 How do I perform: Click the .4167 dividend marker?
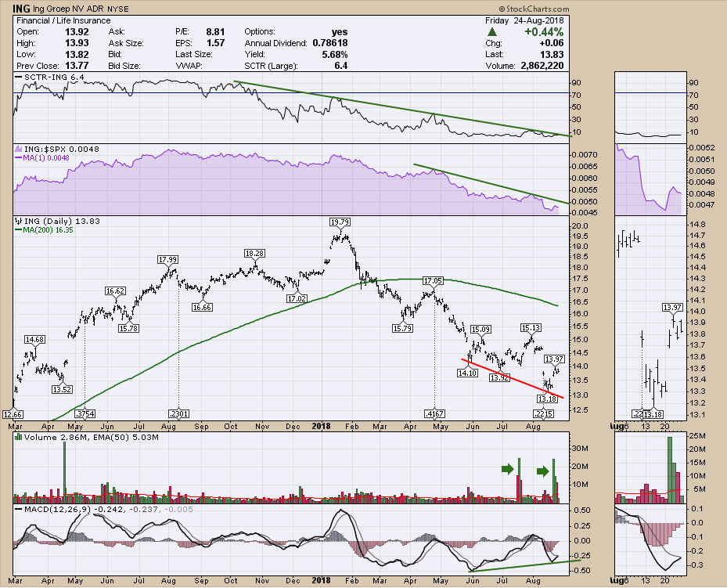tap(434, 413)
